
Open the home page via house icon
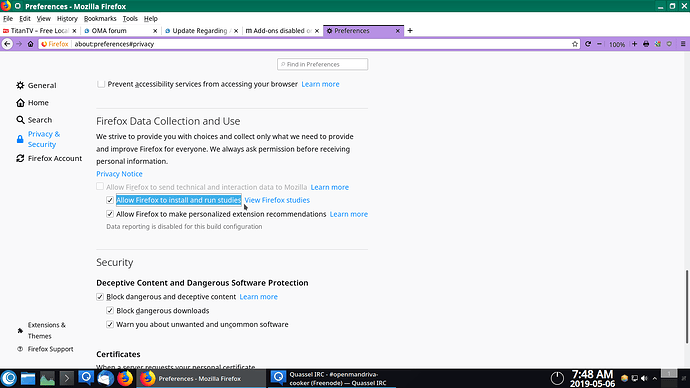tap(30, 44)
